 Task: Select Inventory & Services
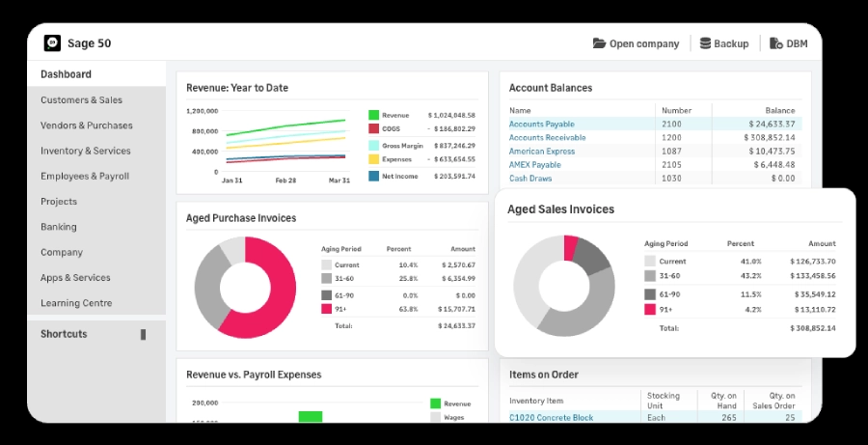pyautogui.click(x=85, y=151)
